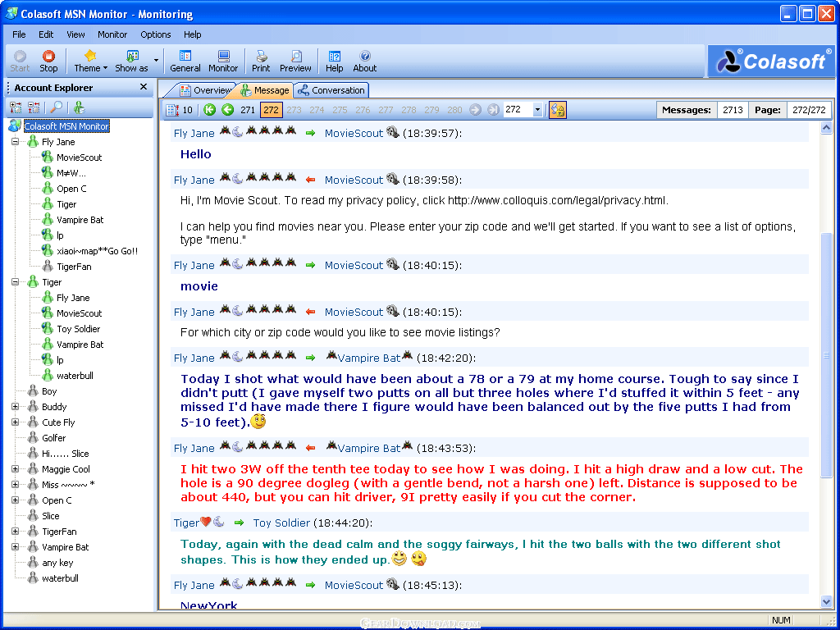The image size is (840, 630).
Task: Expand the root-level Open C account node
Action: [15, 500]
